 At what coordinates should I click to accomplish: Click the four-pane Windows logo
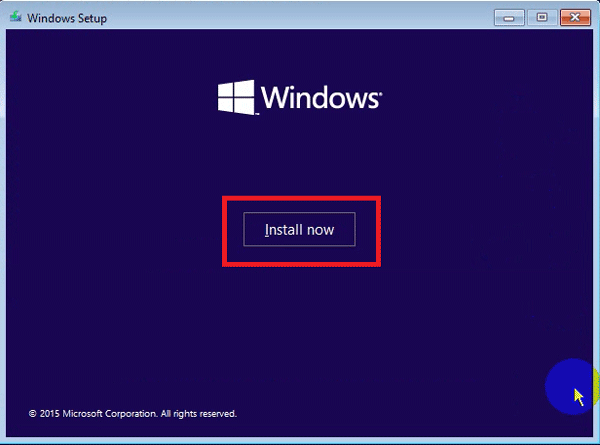tap(236, 97)
